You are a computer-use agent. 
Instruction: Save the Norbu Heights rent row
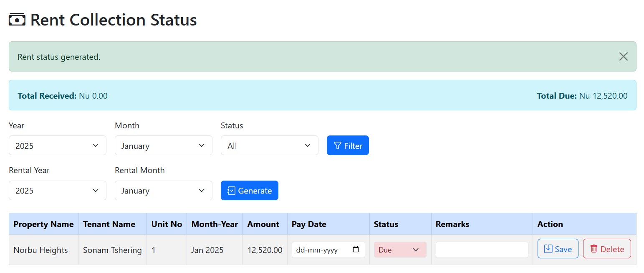point(558,249)
